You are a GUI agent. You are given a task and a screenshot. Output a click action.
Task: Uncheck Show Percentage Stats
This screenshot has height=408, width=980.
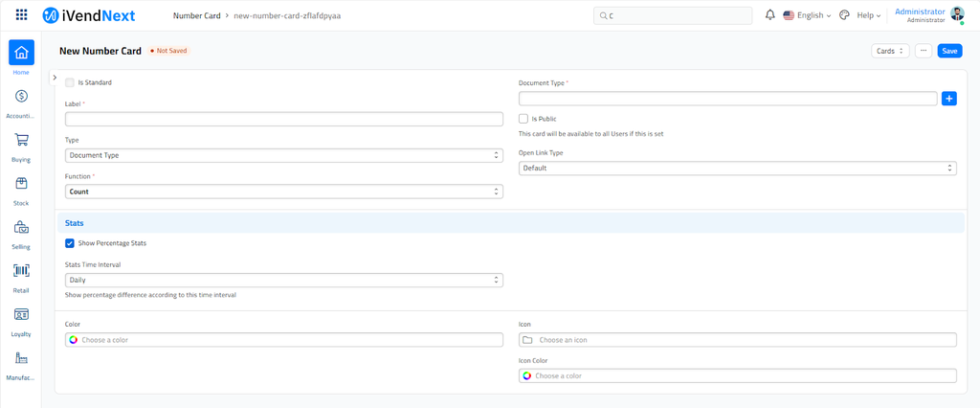70,243
